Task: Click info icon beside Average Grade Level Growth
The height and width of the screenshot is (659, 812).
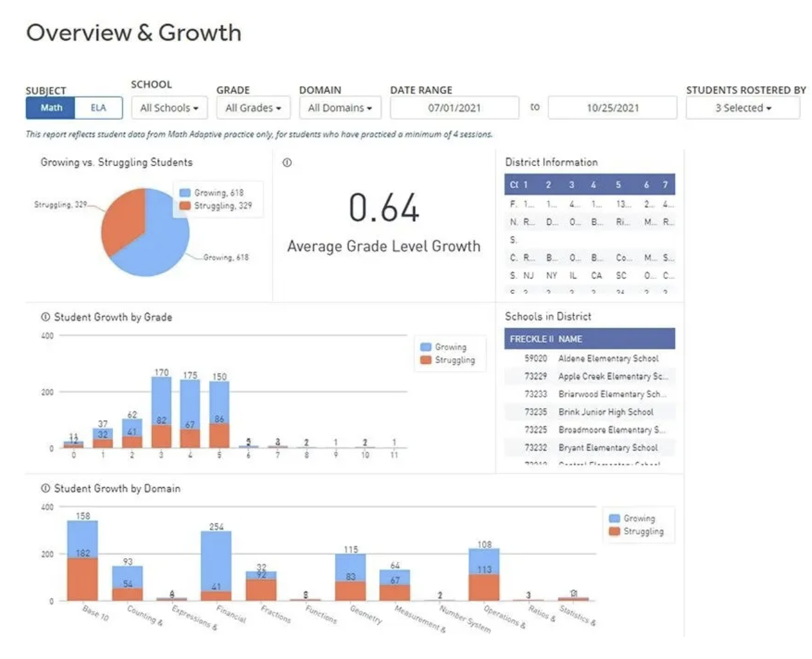Action: click(287, 163)
